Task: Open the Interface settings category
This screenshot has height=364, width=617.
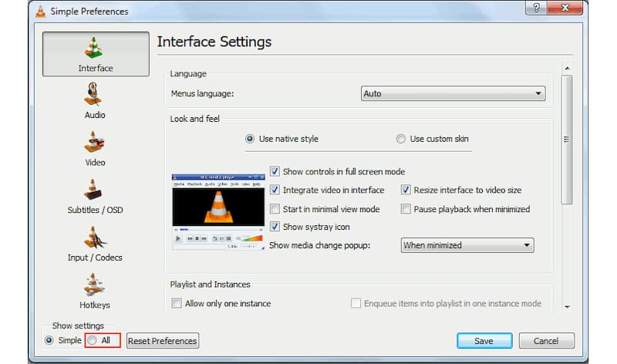Action: 96,54
